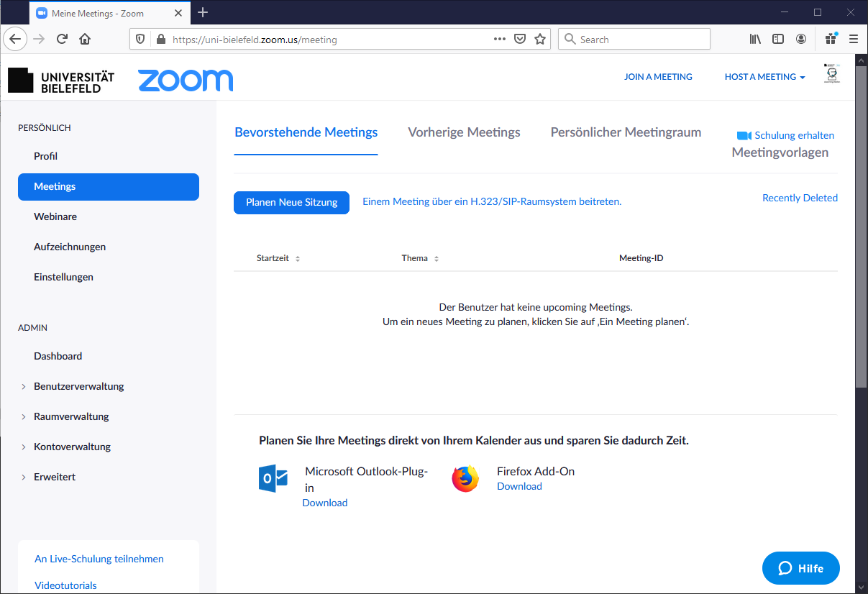Open the Hilfe chat button
The height and width of the screenshot is (594, 868).
click(x=800, y=568)
